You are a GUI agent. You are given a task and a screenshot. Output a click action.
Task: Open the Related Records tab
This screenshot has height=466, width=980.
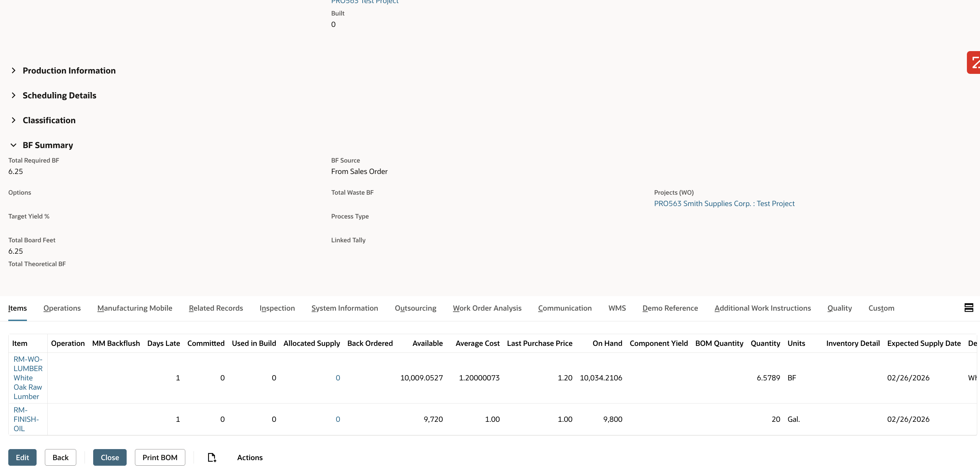pyautogui.click(x=216, y=308)
